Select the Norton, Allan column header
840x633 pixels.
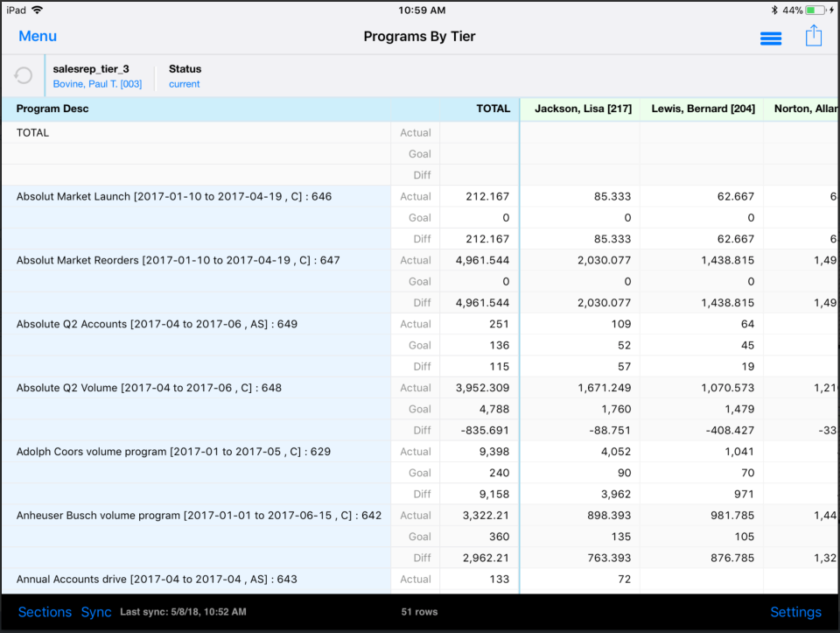pyautogui.click(x=804, y=109)
